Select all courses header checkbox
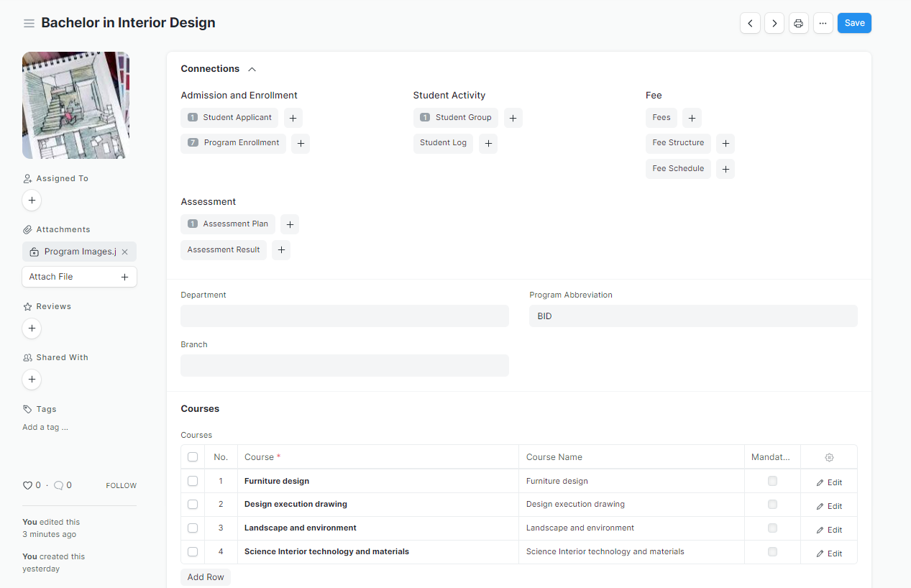This screenshot has width=911, height=588. [x=193, y=457]
